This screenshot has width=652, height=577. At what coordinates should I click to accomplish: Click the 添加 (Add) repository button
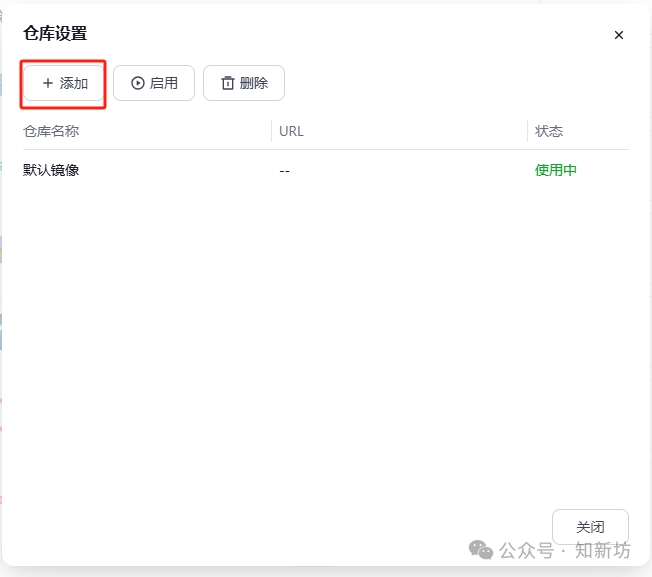64,83
